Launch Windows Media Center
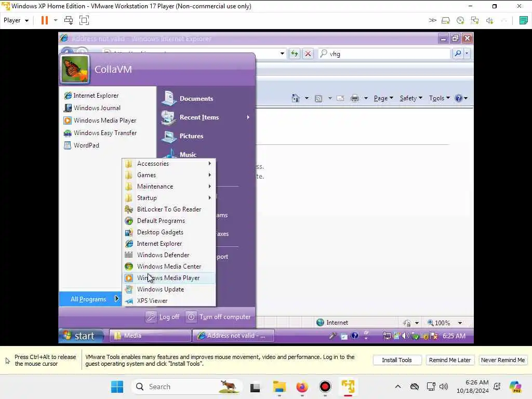532x399 pixels. [169, 267]
